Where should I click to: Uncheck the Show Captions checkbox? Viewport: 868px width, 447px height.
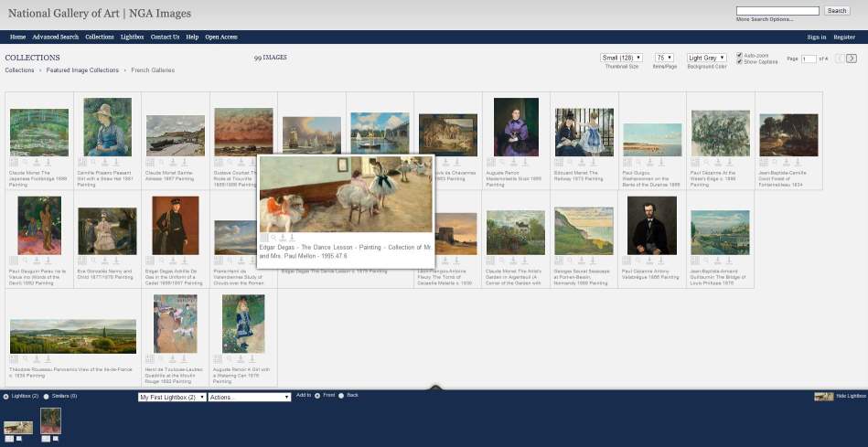[740, 61]
